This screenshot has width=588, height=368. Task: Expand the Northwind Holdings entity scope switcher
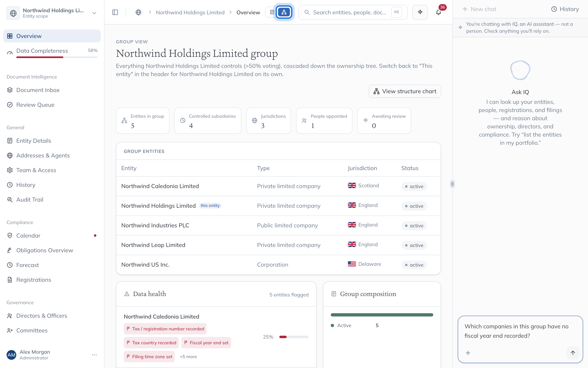52,13
